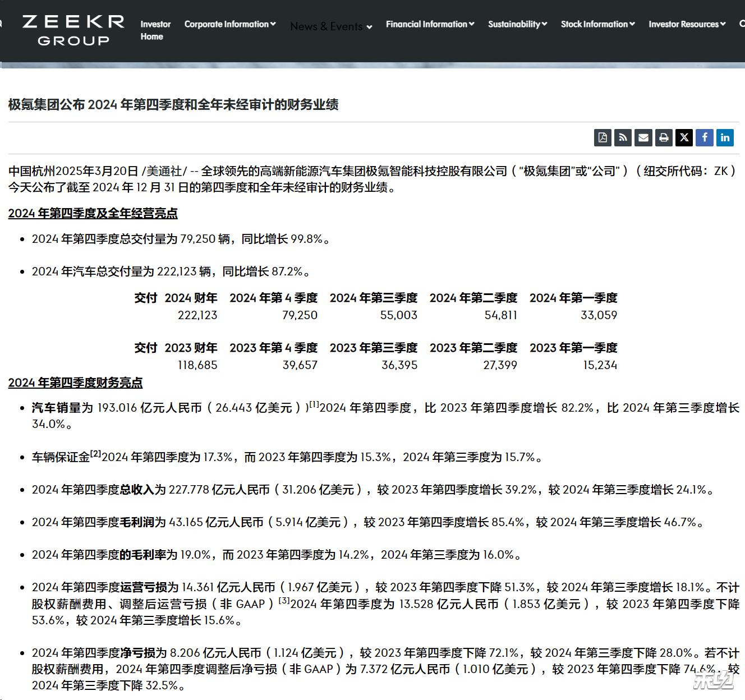Open the Investor Home menu item

pyautogui.click(x=155, y=30)
